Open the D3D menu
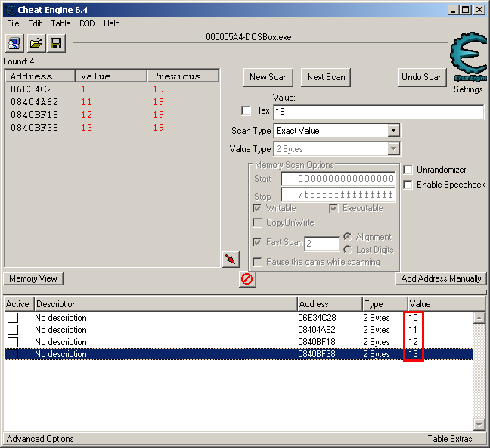The height and width of the screenshot is (448, 490). [x=87, y=23]
